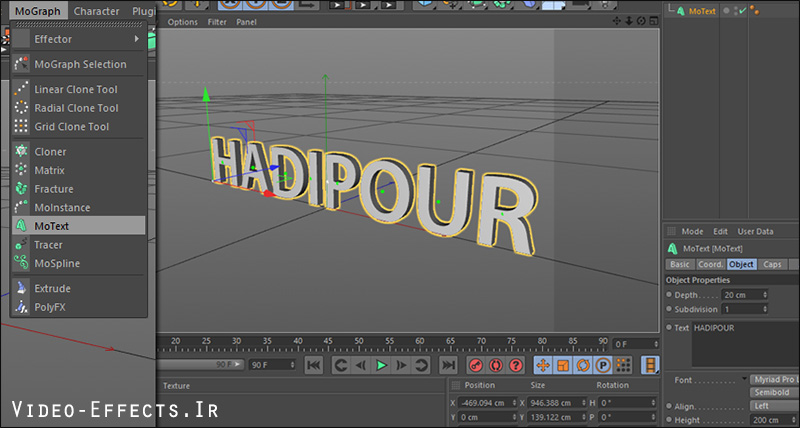Screen dimensions: 800x428
Task: Switch to the Coord. tab
Action: 710,264
